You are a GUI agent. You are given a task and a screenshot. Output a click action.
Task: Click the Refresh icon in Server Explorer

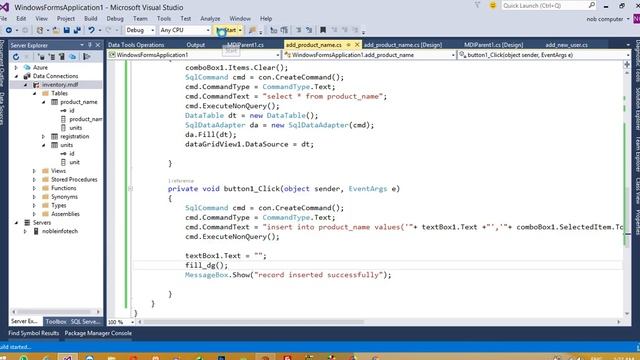click(x=16, y=57)
